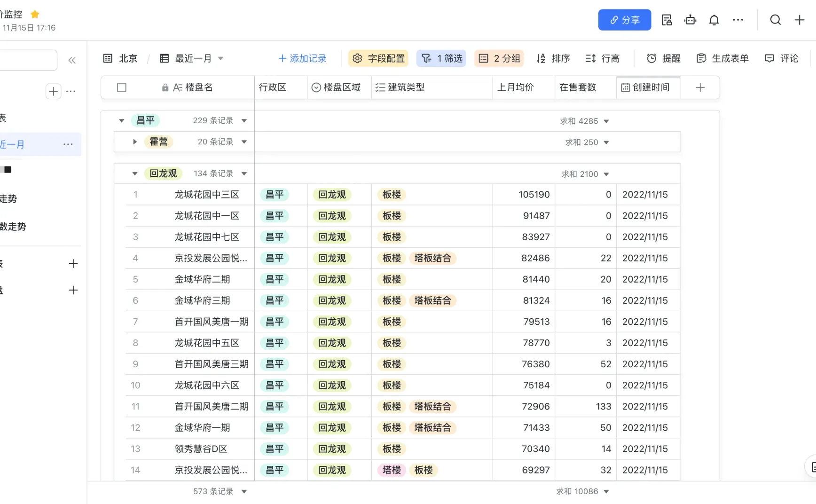816x504 pixels.
Task: Open the 数走势 sidebar item
Action: tap(13, 227)
